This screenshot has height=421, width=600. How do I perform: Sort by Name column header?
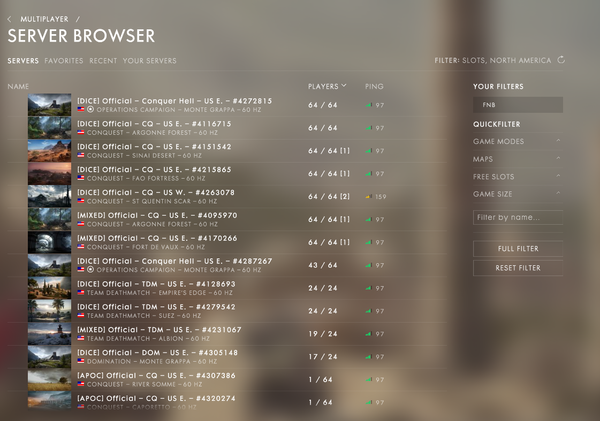click(x=18, y=86)
